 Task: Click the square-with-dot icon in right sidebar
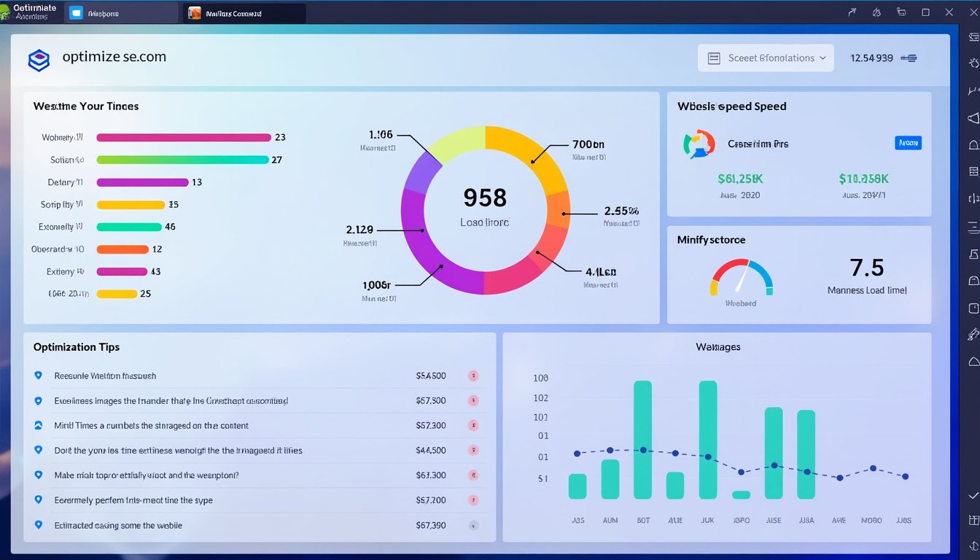973,308
